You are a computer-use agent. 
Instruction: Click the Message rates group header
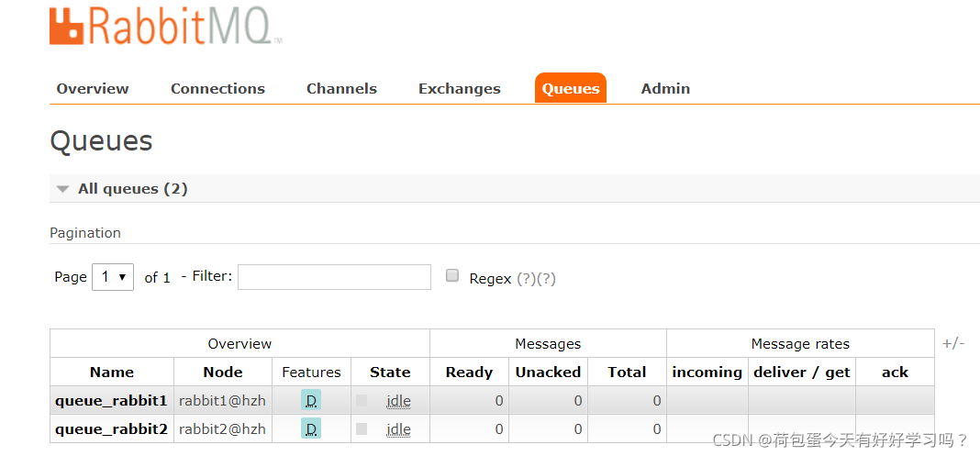(800, 343)
